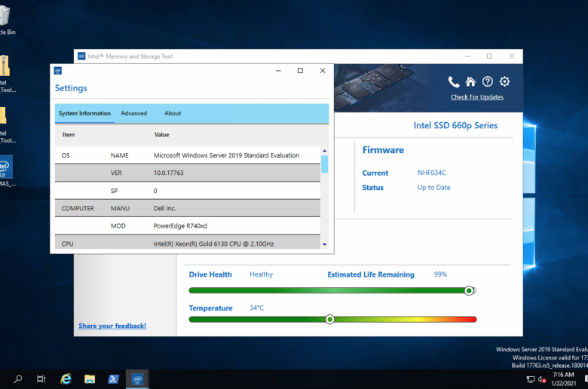
Task: Select the 'PowerEdge R740xd' model value
Action: 180,226
